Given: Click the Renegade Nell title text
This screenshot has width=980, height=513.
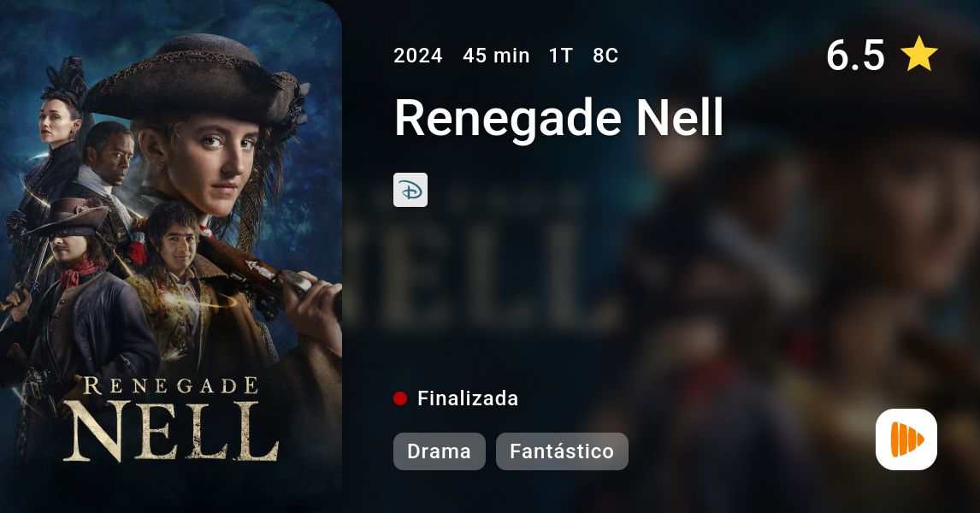Looking at the screenshot, I should click(559, 117).
